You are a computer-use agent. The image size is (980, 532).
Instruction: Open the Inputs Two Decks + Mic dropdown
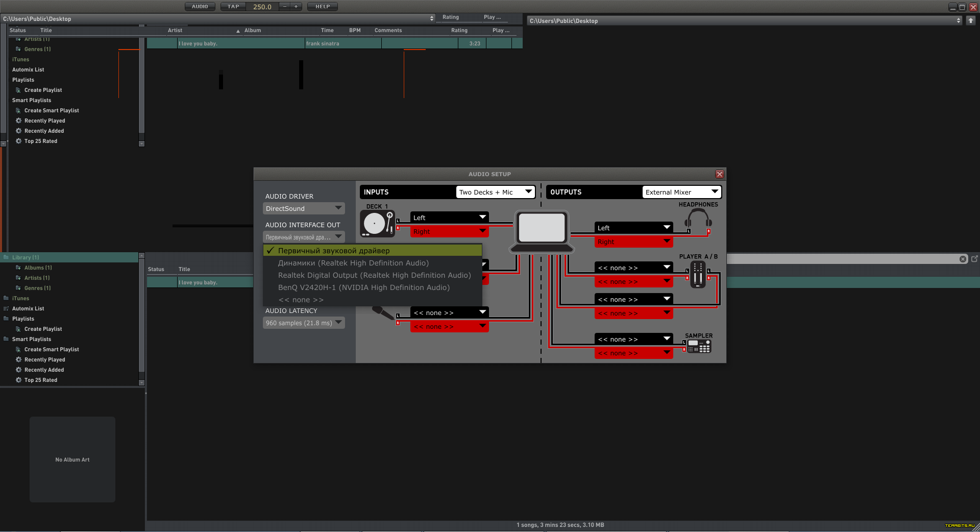[x=495, y=192]
